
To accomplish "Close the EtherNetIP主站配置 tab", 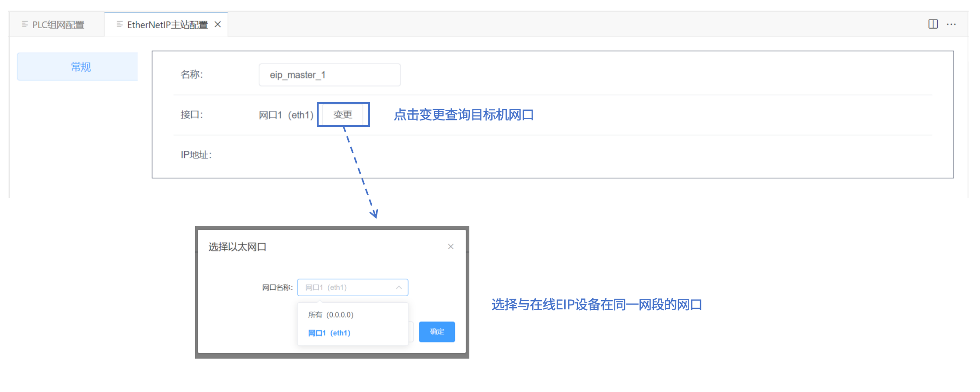I will (x=218, y=25).
